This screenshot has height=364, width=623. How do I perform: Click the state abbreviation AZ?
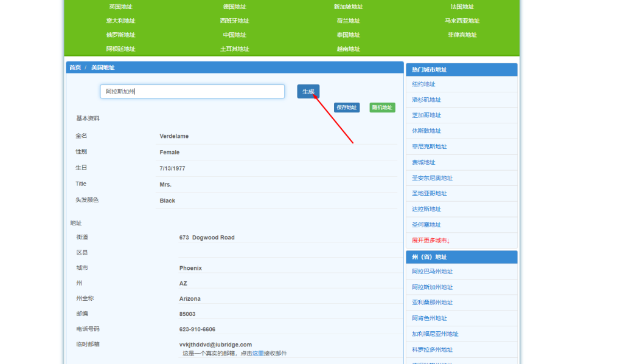pos(183,283)
